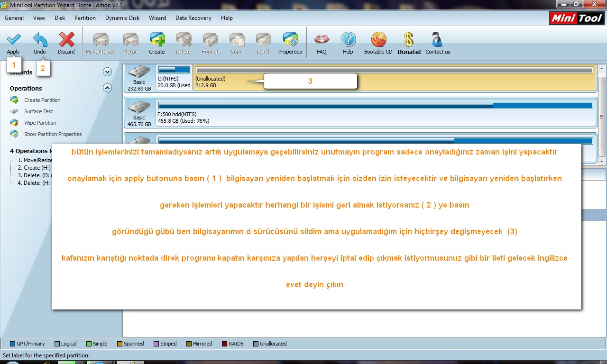Click the status text "Set label for the specified partition."
Screen dimensions: 607x364
pyautogui.click(x=46, y=355)
